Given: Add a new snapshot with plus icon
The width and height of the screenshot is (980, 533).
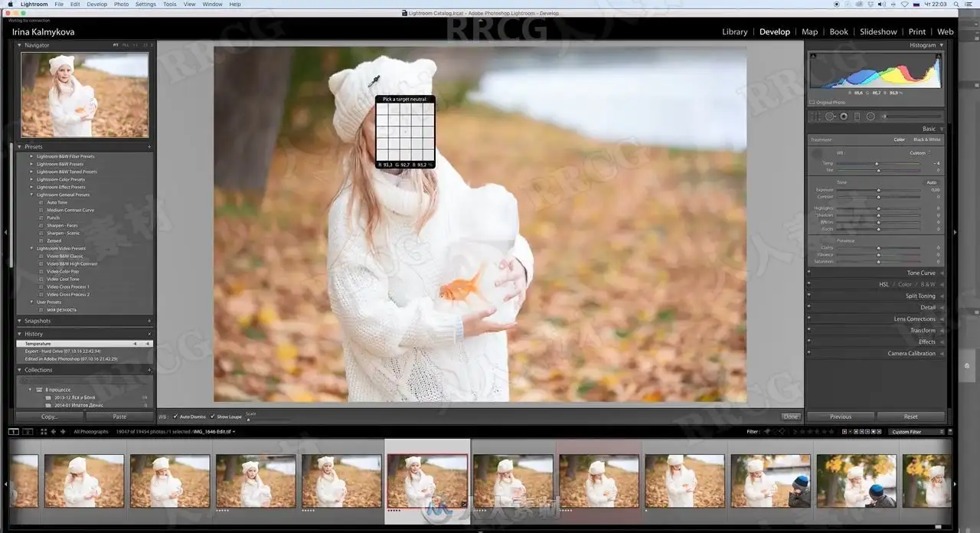Looking at the screenshot, I should (x=149, y=321).
